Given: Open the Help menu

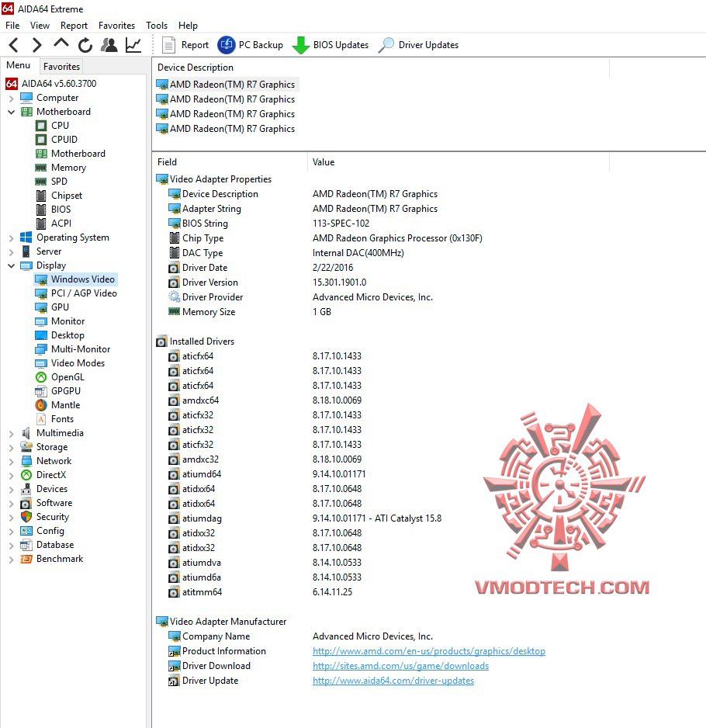Looking at the screenshot, I should pyautogui.click(x=188, y=25).
